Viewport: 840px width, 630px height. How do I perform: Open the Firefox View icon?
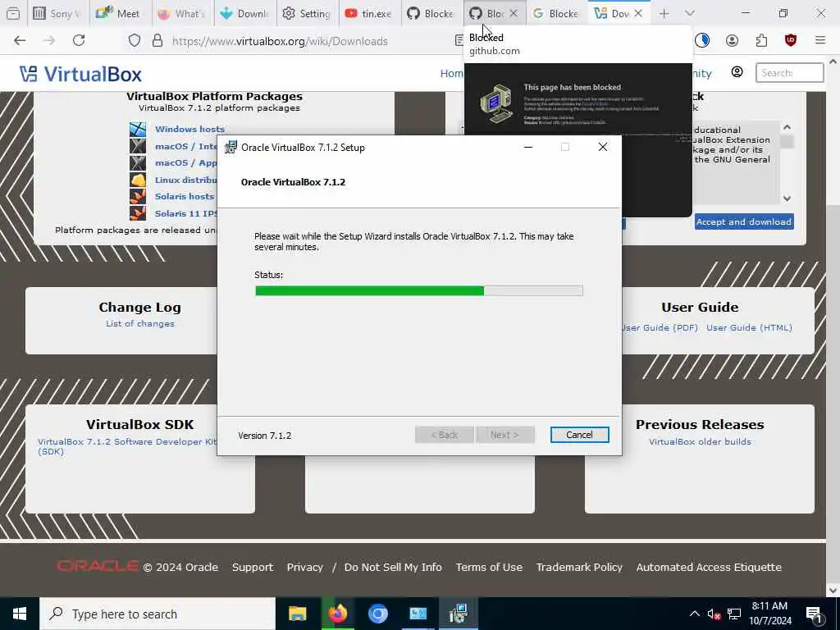[13, 13]
